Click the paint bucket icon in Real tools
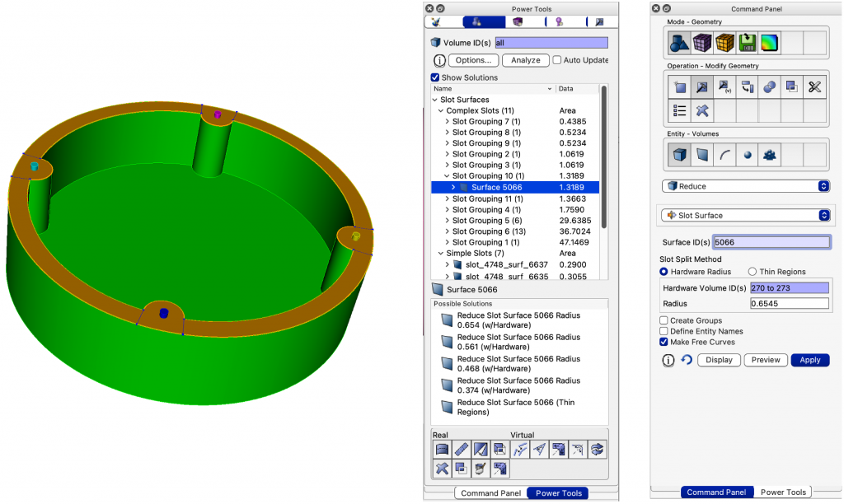The height and width of the screenshot is (504, 844). pos(480,469)
